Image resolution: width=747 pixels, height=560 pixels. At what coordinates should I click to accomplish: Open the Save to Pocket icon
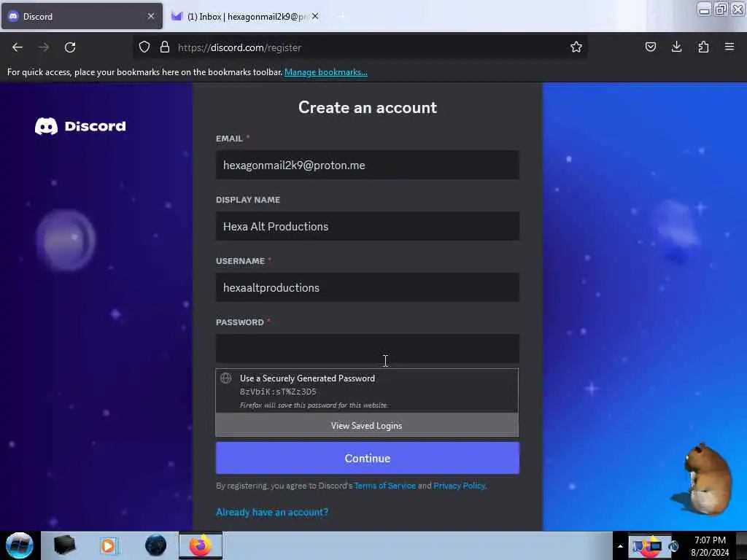pos(650,47)
